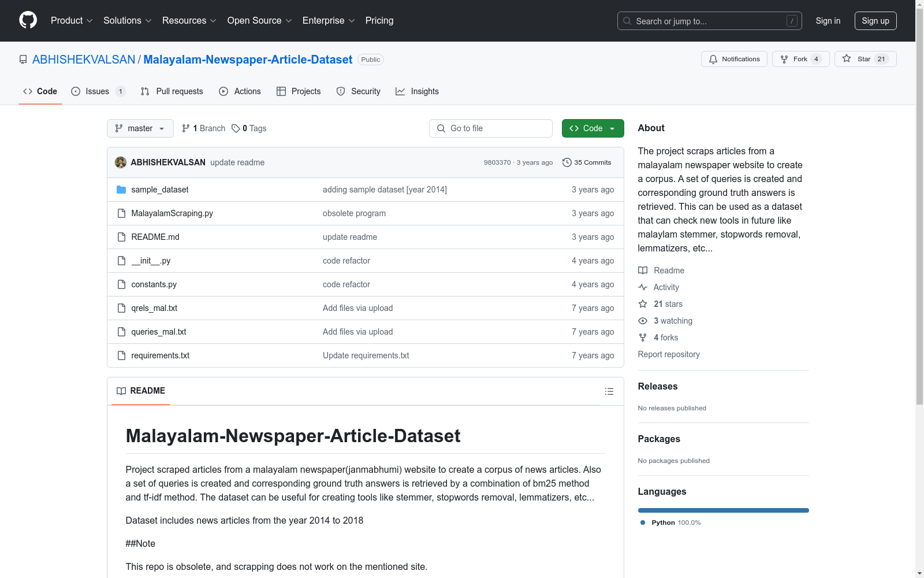
Task: Click the file icon next to requirements.txt
Action: coord(121,355)
